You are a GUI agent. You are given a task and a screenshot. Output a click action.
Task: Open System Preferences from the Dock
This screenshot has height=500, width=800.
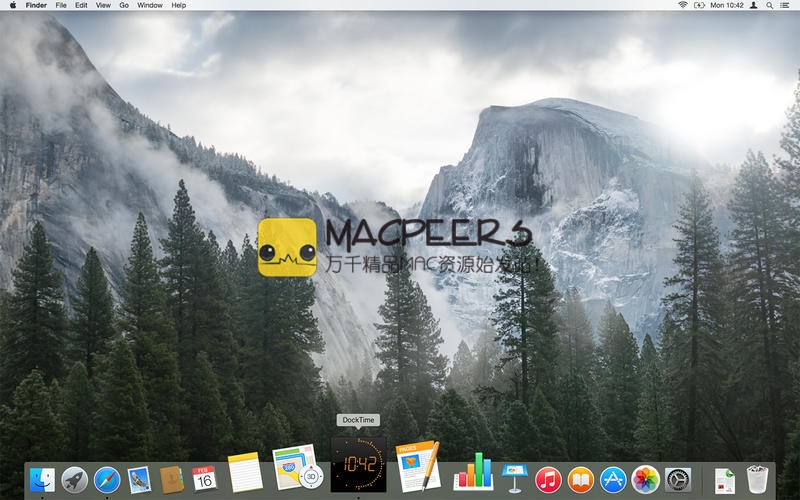click(678, 480)
